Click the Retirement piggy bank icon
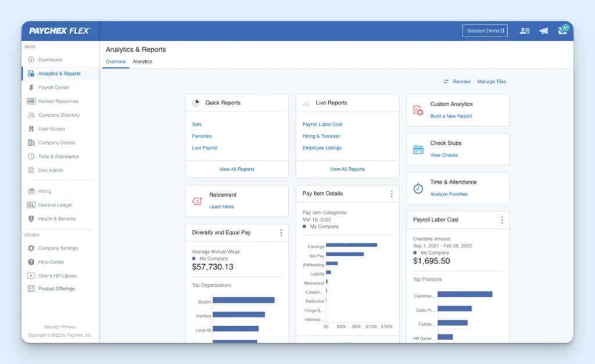This screenshot has width=595, height=364. pyautogui.click(x=197, y=201)
